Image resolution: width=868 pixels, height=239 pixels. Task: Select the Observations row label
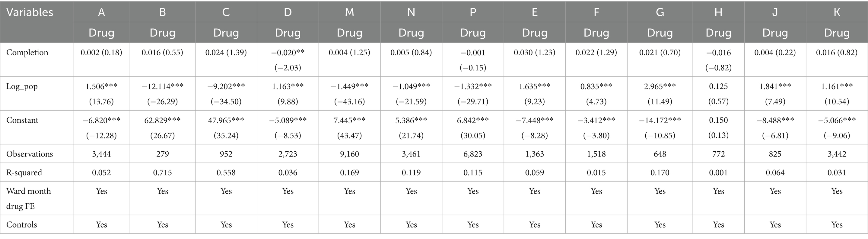coord(30,154)
